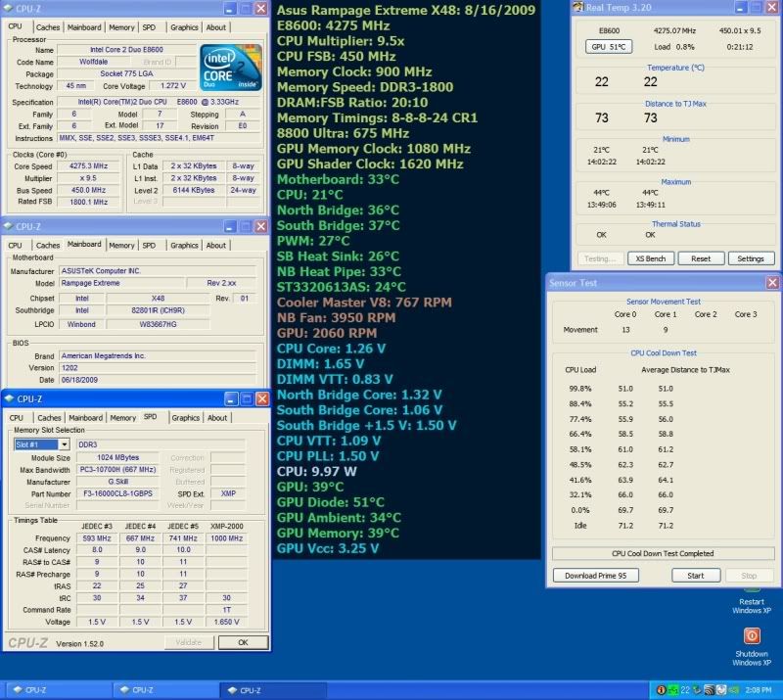The width and height of the screenshot is (783, 700).
Task: Click the Level 2 cache value '6144 KBytes'
Action: (x=194, y=190)
